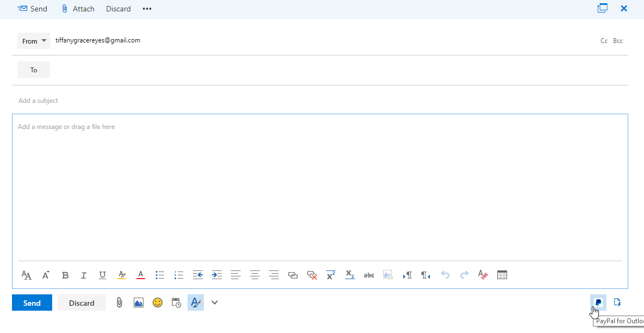Remove the hyperlink
Screen dimensions: 644x333
312,275
